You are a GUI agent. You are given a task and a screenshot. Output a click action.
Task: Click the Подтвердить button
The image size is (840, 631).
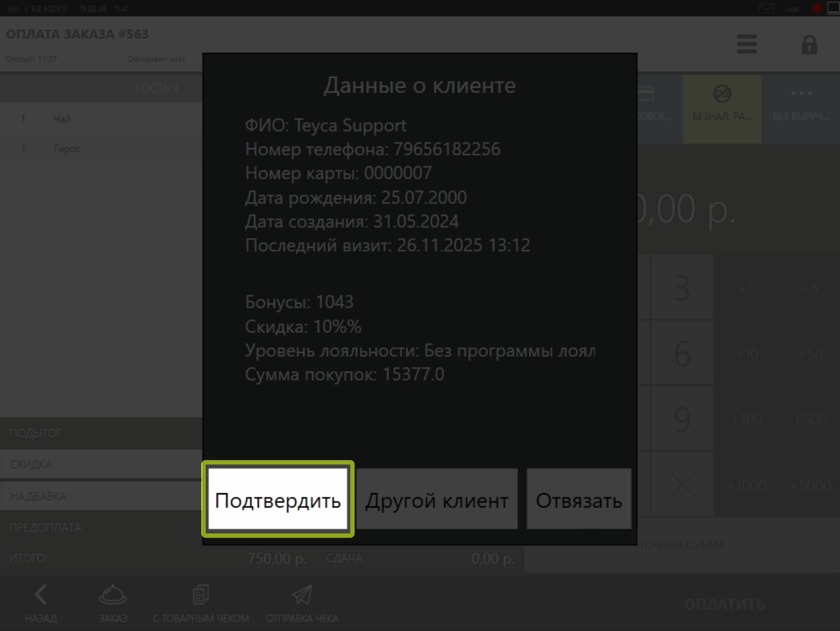coord(277,499)
